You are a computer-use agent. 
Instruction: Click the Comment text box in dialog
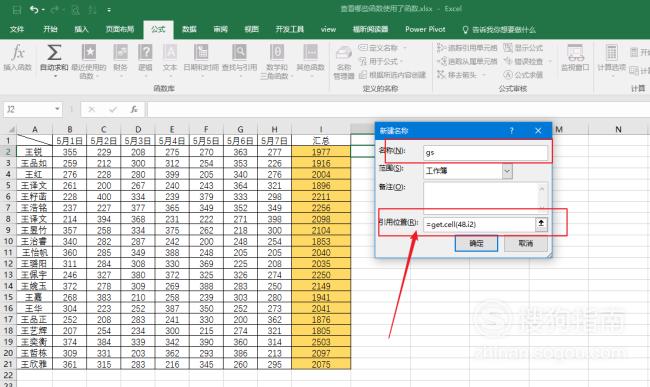coord(481,197)
